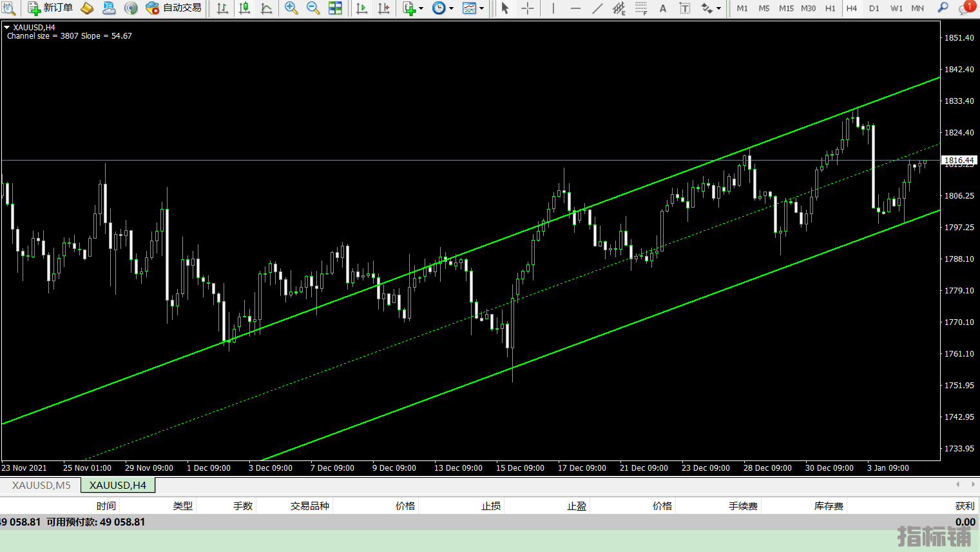Screen dimensions: 980x552
Task: Click the zoom in magnifier icon
Action: click(291, 8)
